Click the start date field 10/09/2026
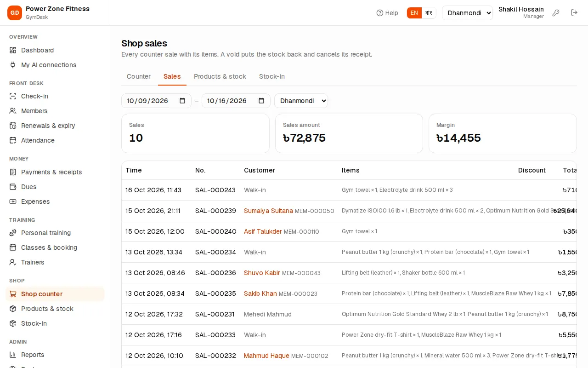588x368 pixels. pos(156,101)
